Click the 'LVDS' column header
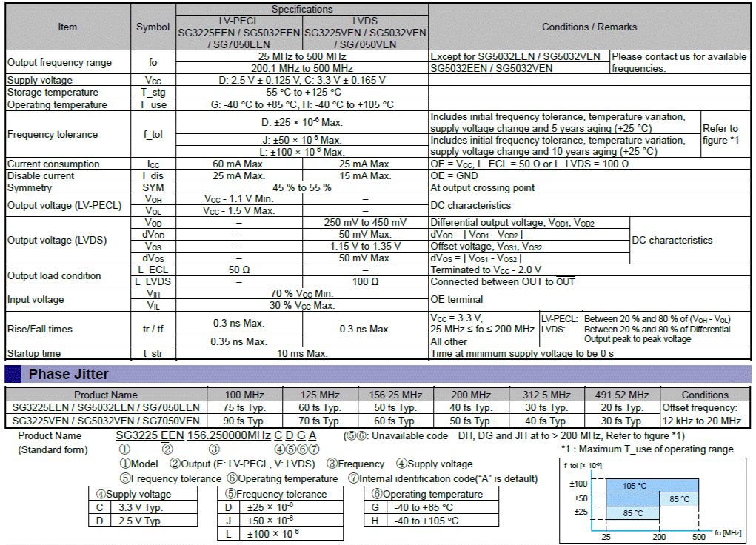The image size is (756, 545). point(365,21)
